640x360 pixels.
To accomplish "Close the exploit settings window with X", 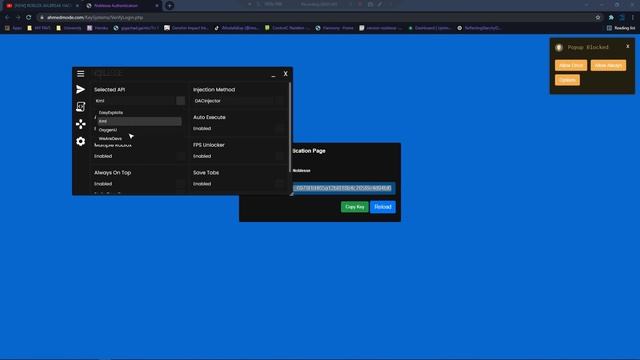I will click(x=286, y=74).
